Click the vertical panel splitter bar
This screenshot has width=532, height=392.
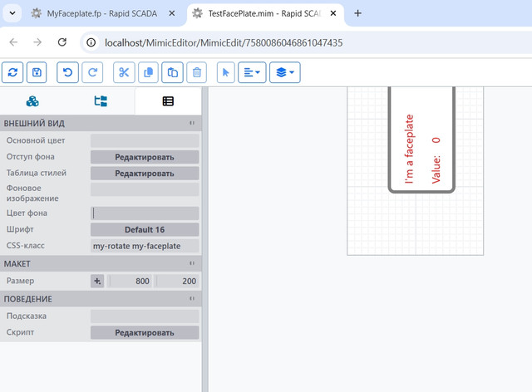[205, 239]
